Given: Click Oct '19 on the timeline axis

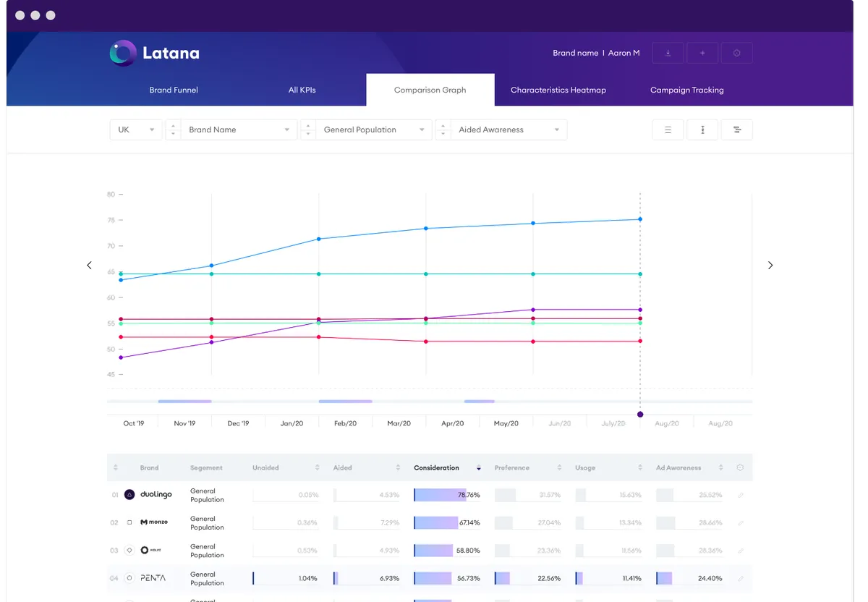Looking at the screenshot, I should coord(134,423).
